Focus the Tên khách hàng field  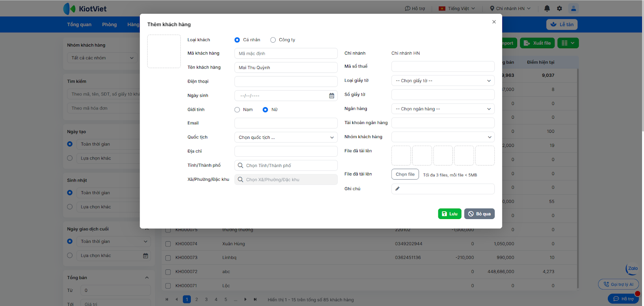(286, 68)
